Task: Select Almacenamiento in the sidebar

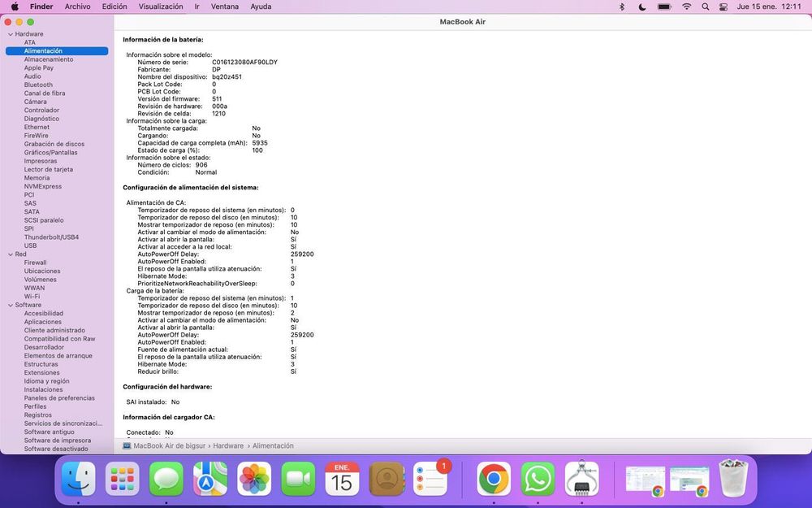Action: coord(49,59)
